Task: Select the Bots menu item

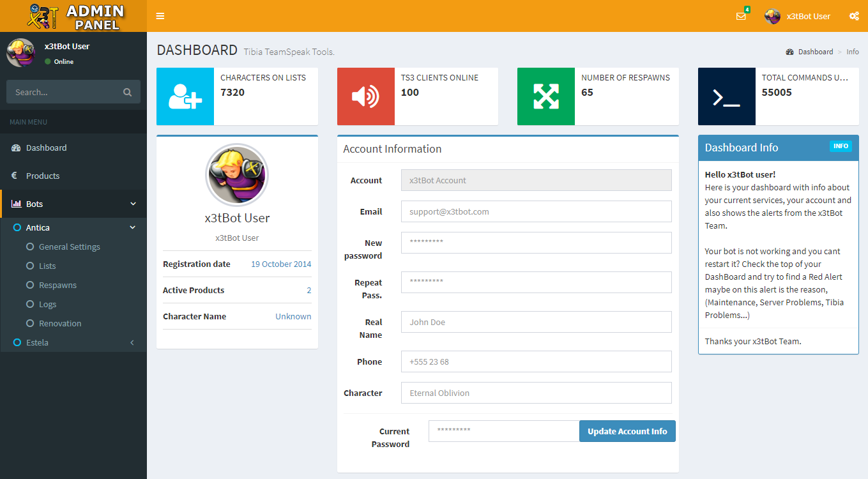Action: point(73,204)
